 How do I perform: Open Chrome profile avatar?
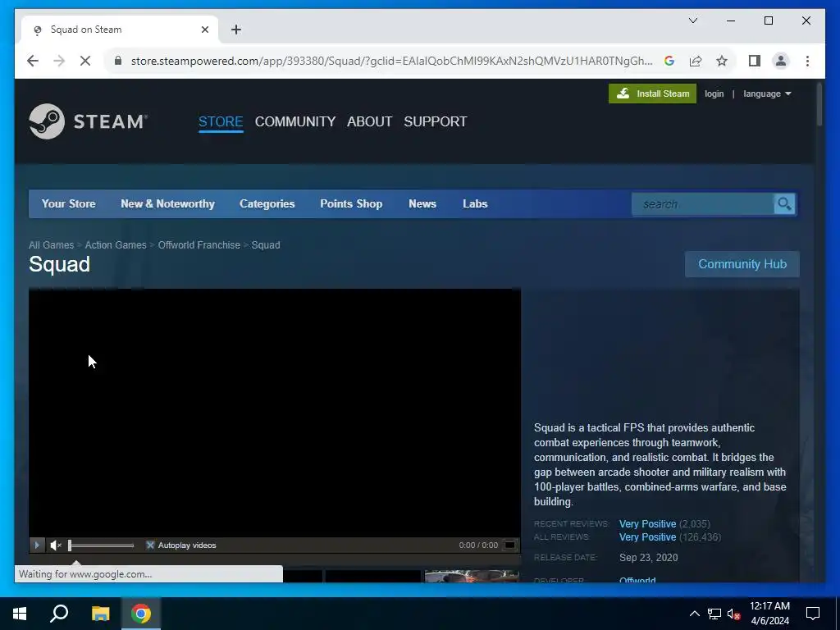click(781, 61)
